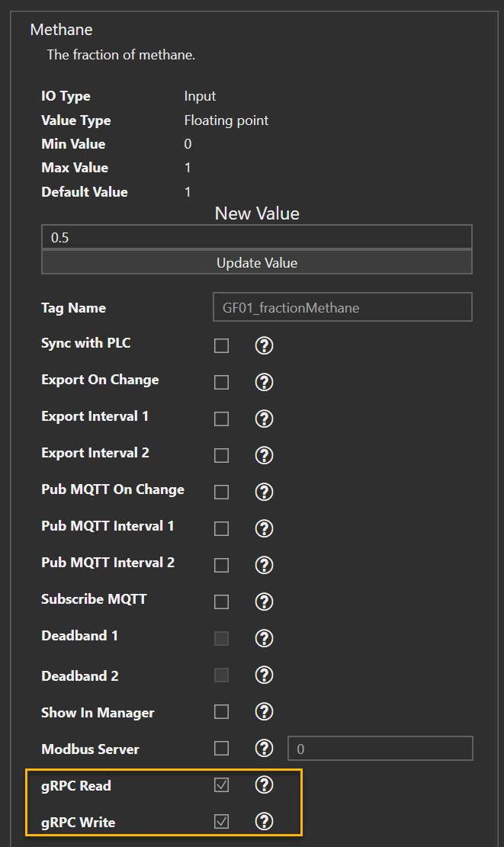The image size is (504, 847).
Task: Show help for Deadband 1
Action: point(264,639)
